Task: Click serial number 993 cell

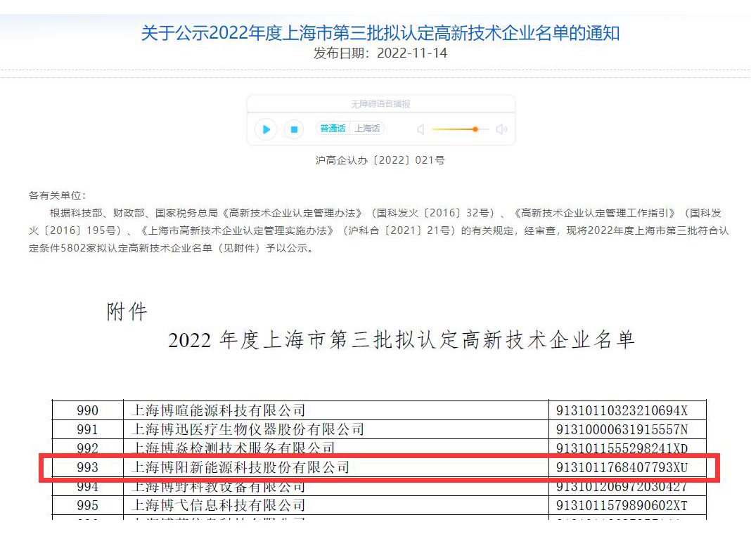Action: point(88,468)
